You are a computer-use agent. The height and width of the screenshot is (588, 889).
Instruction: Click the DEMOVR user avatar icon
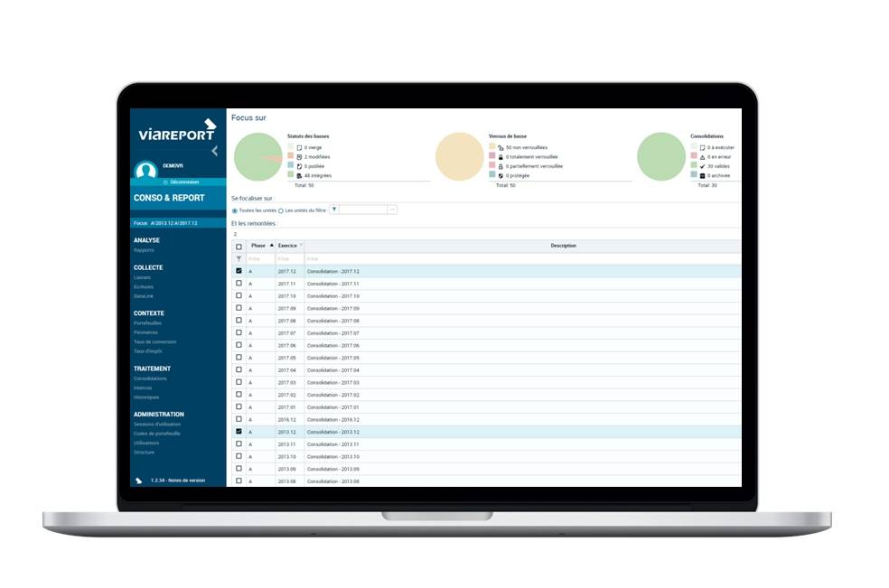click(x=145, y=170)
